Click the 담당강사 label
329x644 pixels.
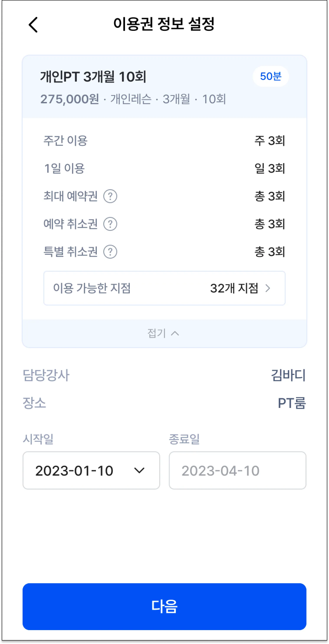point(46,375)
